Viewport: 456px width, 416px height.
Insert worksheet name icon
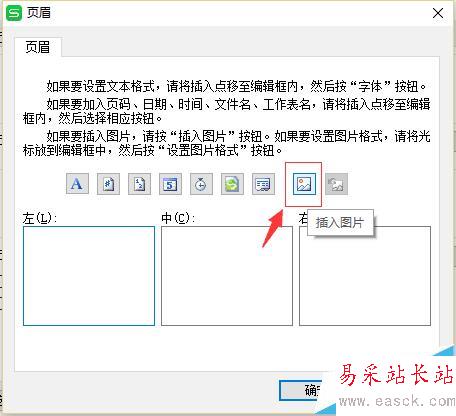(263, 184)
